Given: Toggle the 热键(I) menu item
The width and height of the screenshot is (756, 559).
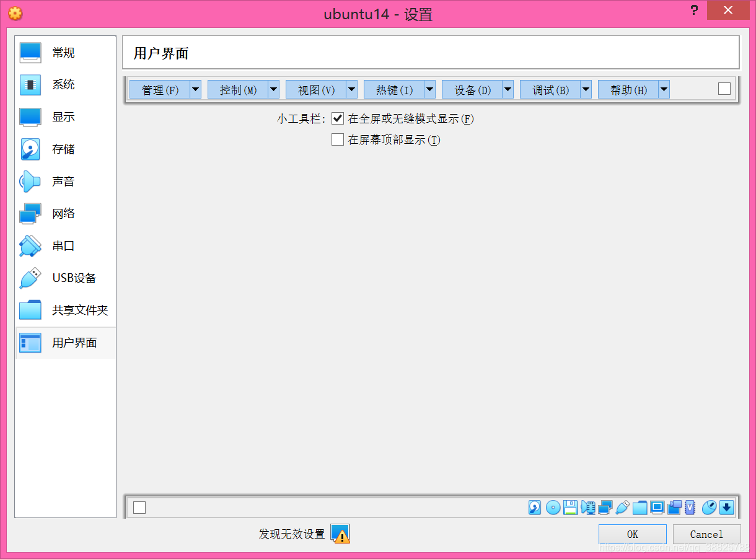Looking at the screenshot, I should click(394, 89).
